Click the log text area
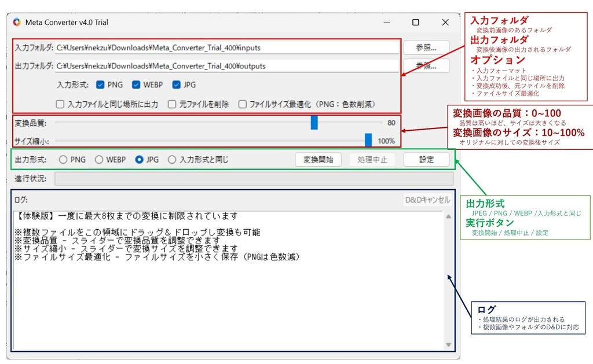 (x=228, y=281)
